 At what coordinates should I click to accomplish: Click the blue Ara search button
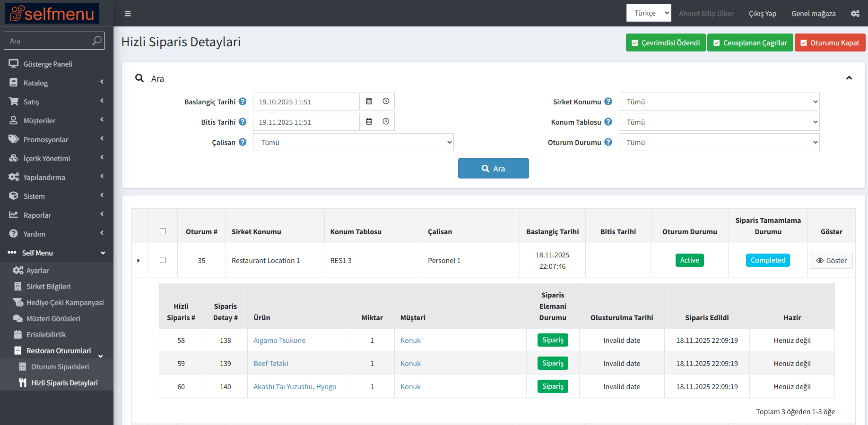(x=493, y=169)
